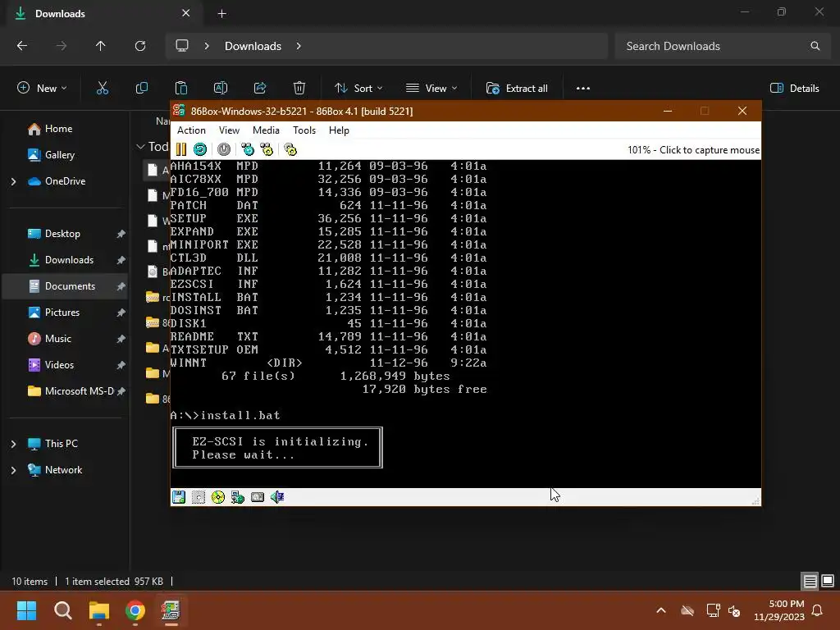This screenshot has width=840, height=630.
Task: Expand the Network tree node
Action: pyautogui.click(x=13, y=470)
